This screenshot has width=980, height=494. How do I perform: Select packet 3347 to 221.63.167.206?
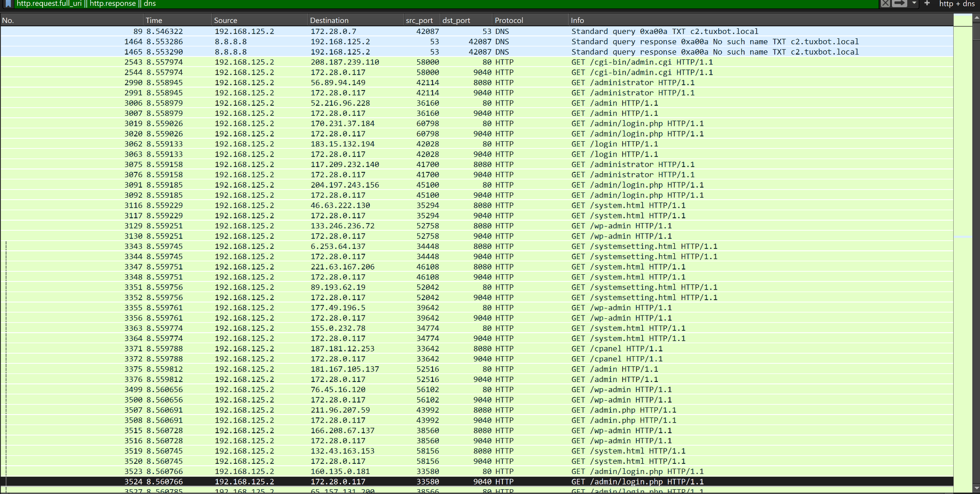coord(477,267)
